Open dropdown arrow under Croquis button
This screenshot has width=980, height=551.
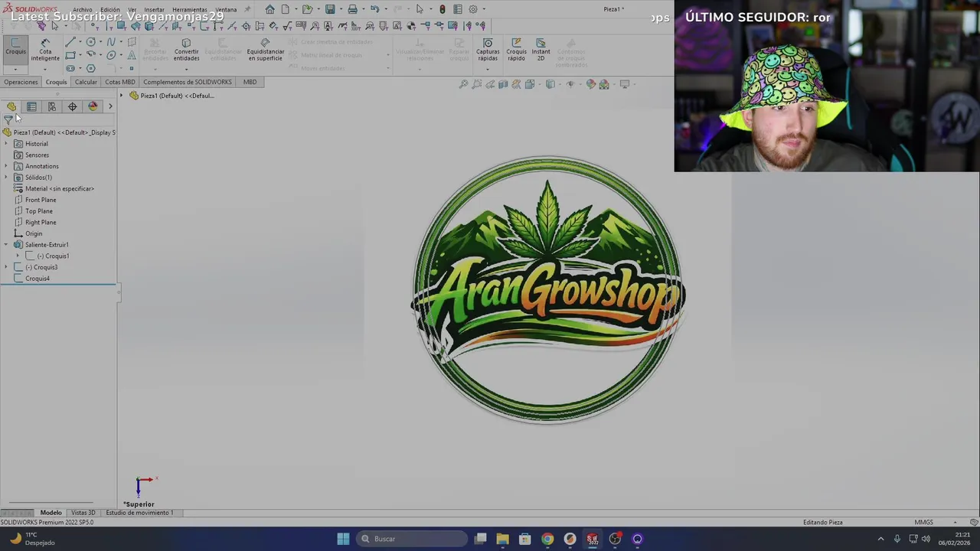(15, 70)
